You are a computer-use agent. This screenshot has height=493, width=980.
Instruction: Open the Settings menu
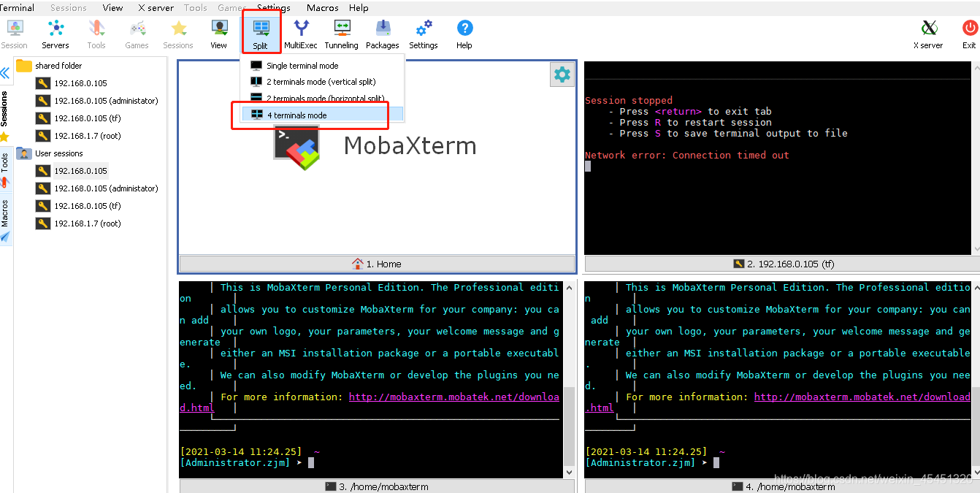tap(274, 8)
